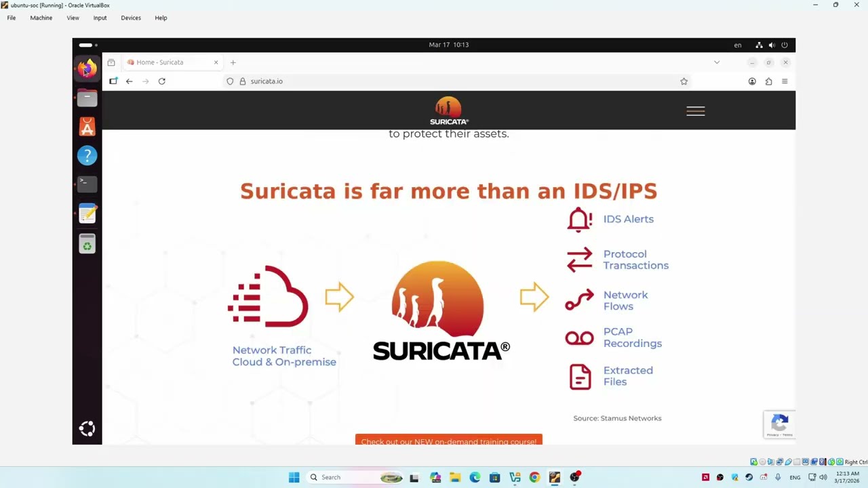The image size is (868, 488).
Task: Open Google Chrome on the Windows taskbar
Action: pos(534,477)
